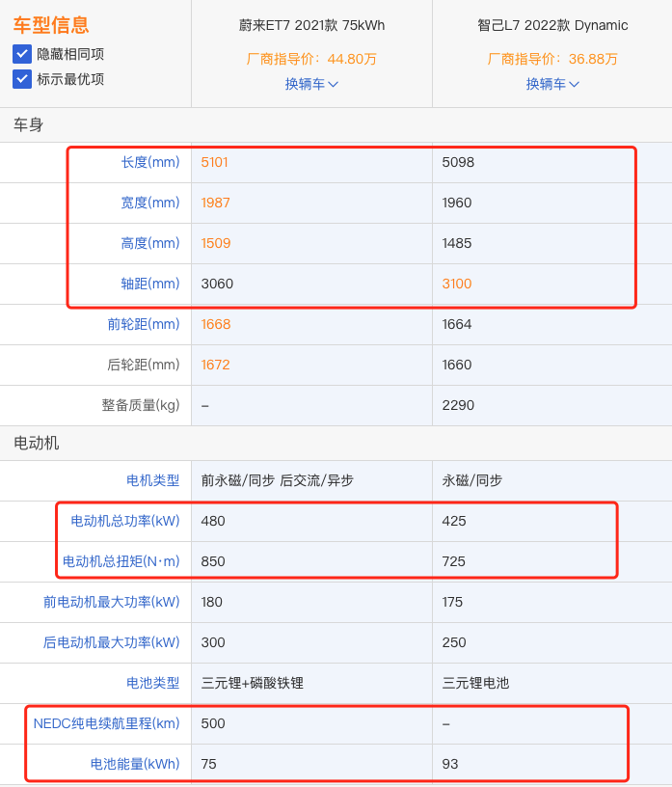Click the 车身 section header
672x787 pixels.
click(x=28, y=124)
